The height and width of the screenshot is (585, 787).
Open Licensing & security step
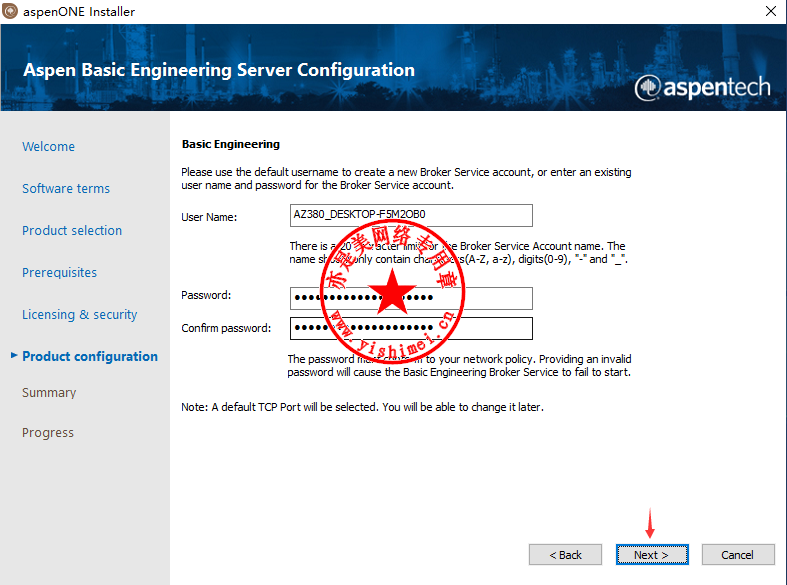(x=79, y=315)
